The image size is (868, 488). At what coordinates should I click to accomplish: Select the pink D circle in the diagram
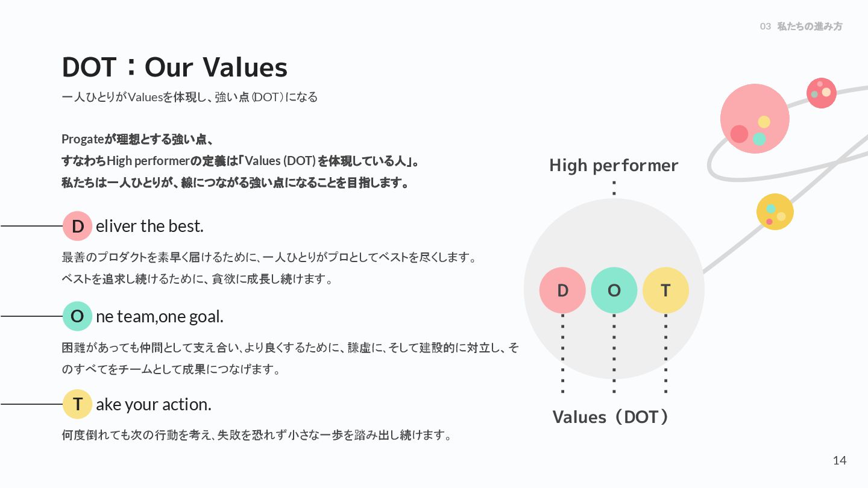pyautogui.click(x=562, y=290)
